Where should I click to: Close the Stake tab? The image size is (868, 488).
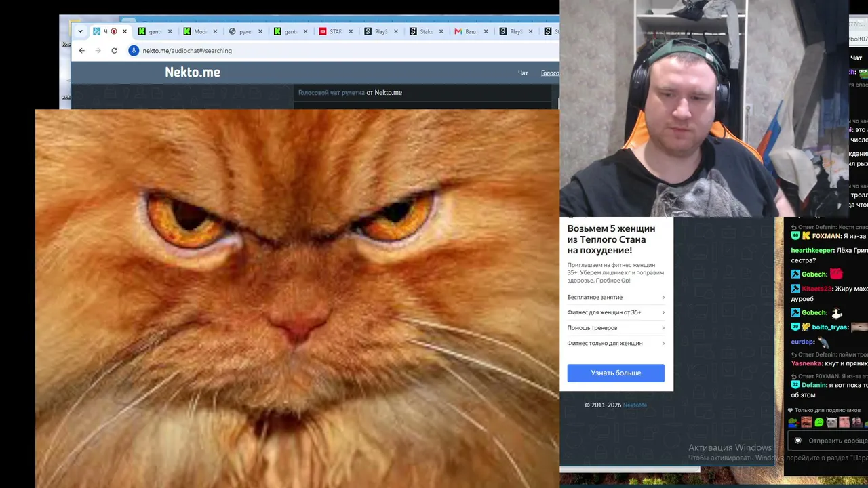441,31
